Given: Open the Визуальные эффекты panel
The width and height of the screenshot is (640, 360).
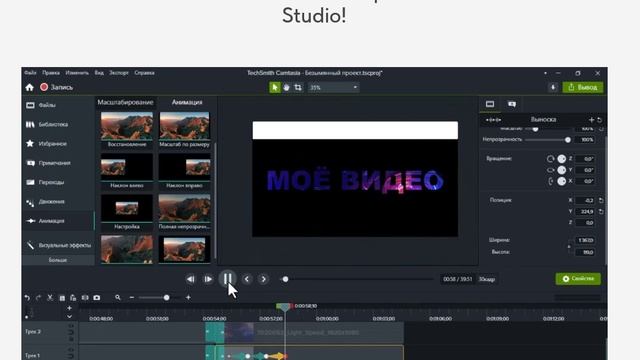Looking at the screenshot, I should [x=58, y=245].
